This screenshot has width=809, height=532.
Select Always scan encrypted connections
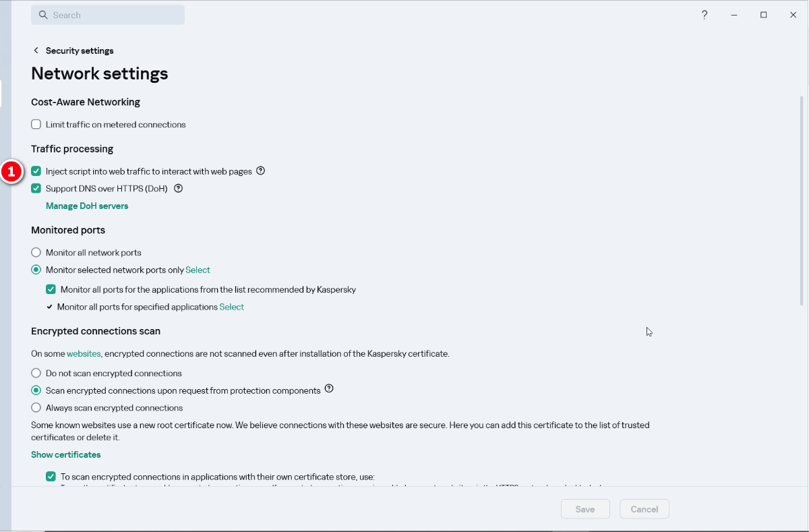click(36, 408)
